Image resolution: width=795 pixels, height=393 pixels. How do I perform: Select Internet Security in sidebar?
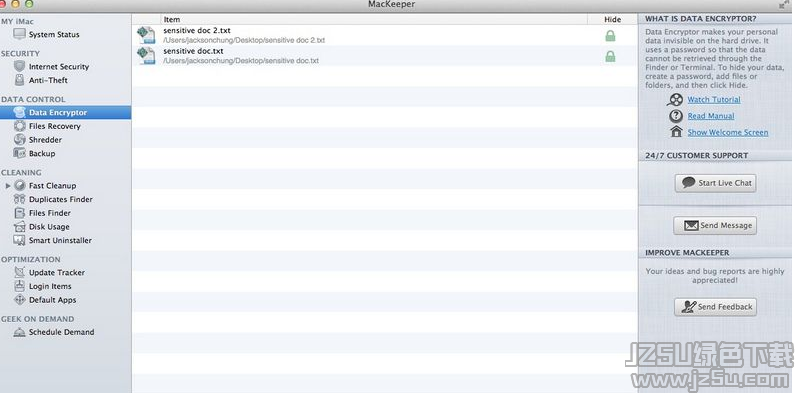pyautogui.click(x=59, y=66)
